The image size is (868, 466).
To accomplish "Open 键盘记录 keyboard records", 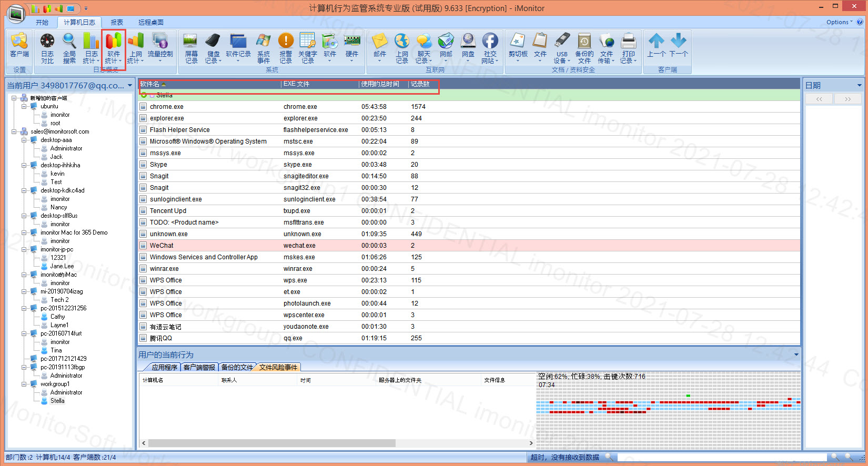I will coord(213,48).
